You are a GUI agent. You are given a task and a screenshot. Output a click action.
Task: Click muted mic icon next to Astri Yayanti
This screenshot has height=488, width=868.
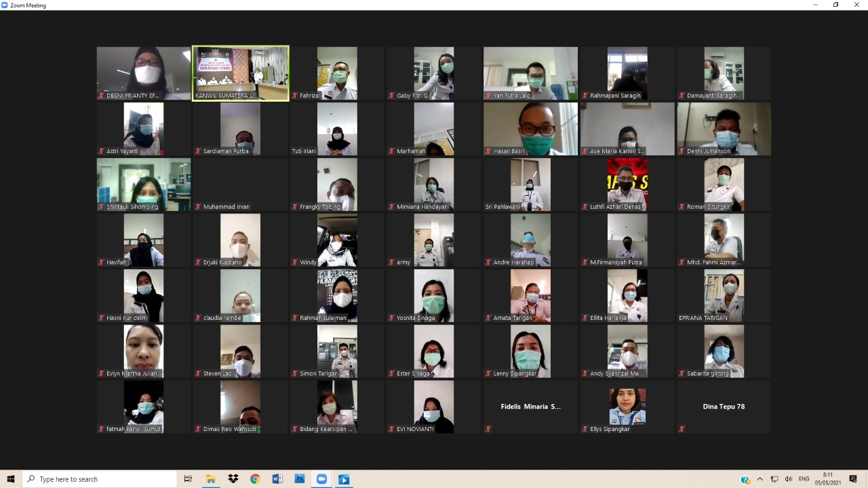tap(102, 151)
